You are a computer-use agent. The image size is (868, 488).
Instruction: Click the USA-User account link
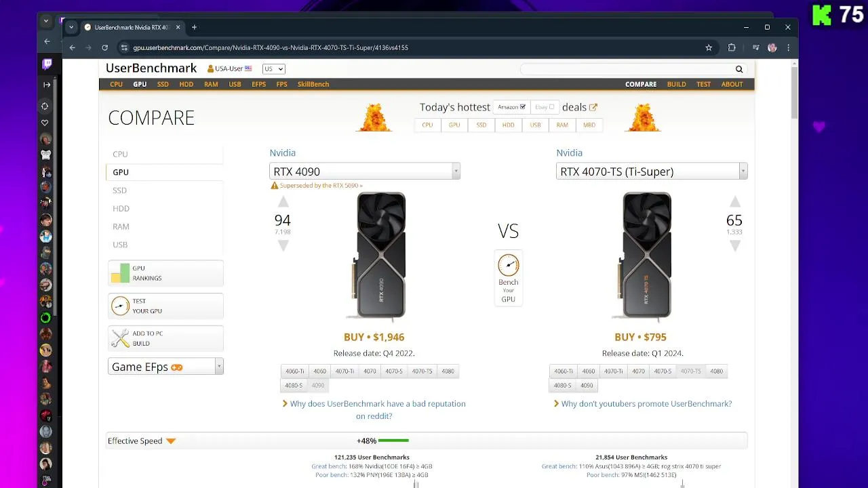[x=229, y=69]
